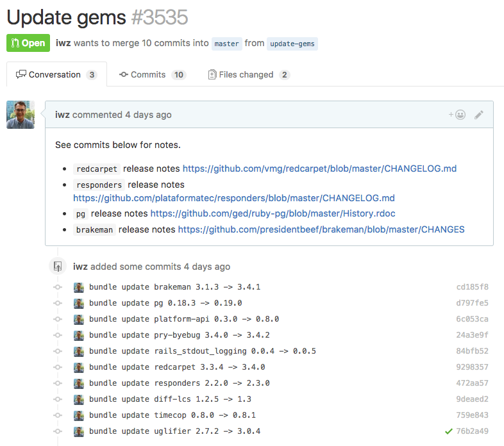Click the add reaction smiley icon
The image size is (504, 446).
[x=457, y=115]
